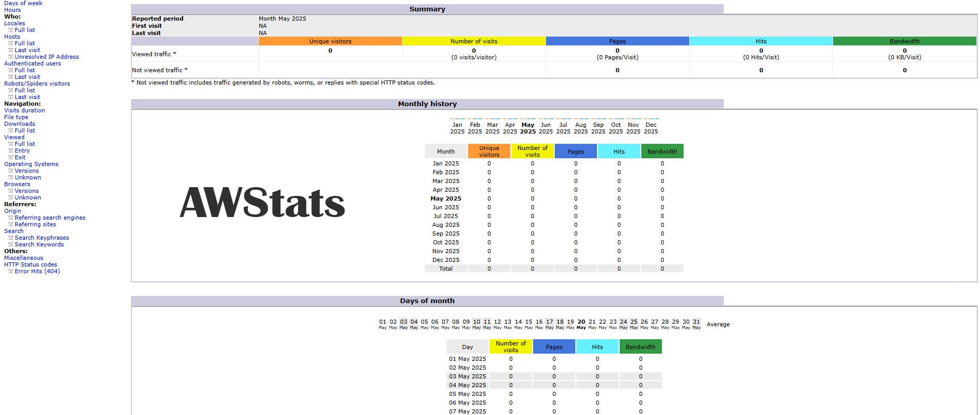The image size is (980, 415).
Task: Open Full list under Robots/Spiders visitors
Action: click(25, 90)
